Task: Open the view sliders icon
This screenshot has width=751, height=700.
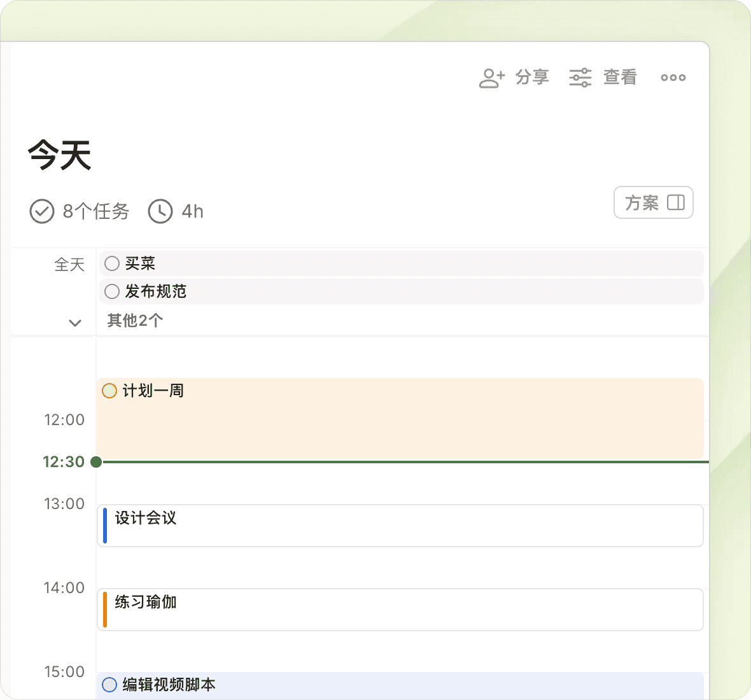Action: [x=580, y=78]
